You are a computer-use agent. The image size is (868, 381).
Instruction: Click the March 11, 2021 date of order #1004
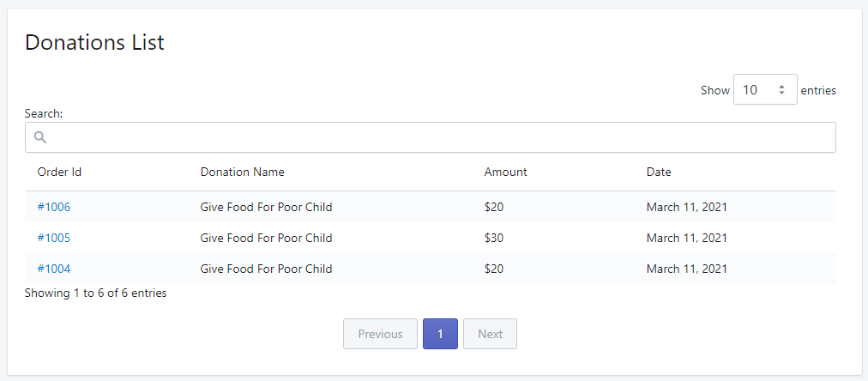(686, 269)
